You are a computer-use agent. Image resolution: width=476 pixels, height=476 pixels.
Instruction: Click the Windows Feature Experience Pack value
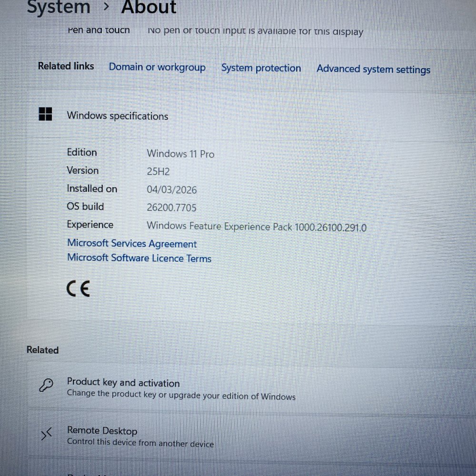[257, 227]
